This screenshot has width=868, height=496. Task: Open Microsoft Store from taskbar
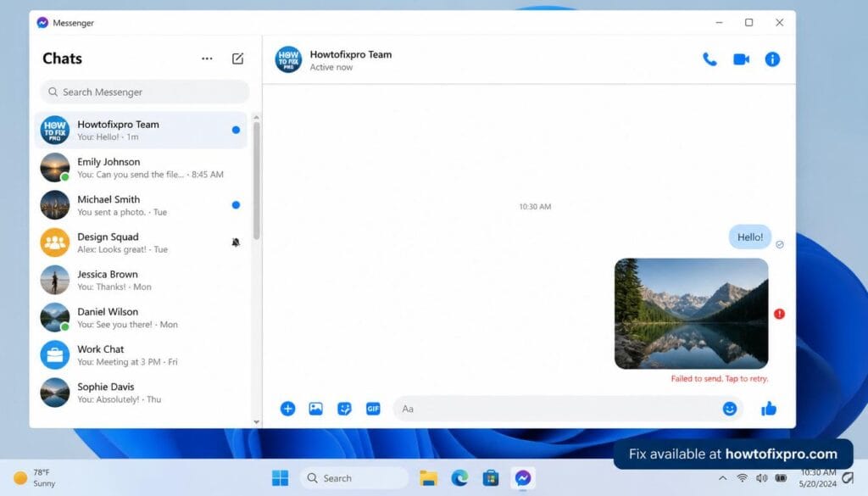click(x=491, y=477)
